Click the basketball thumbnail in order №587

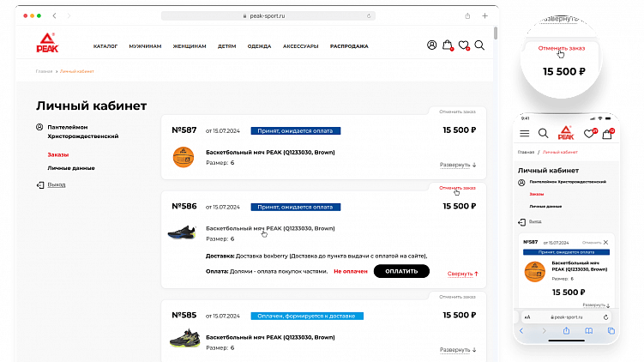184,157
